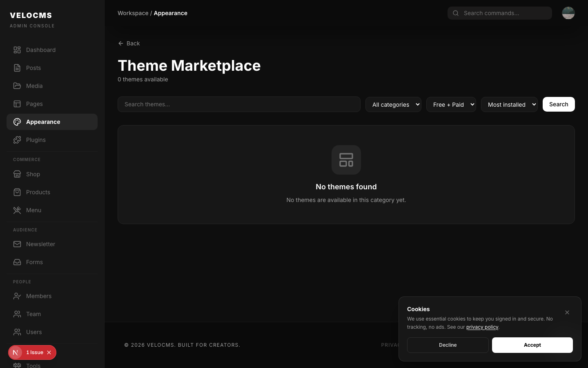Close the Cookies banner with the X
This screenshot has height=368, width=588.
567,312
